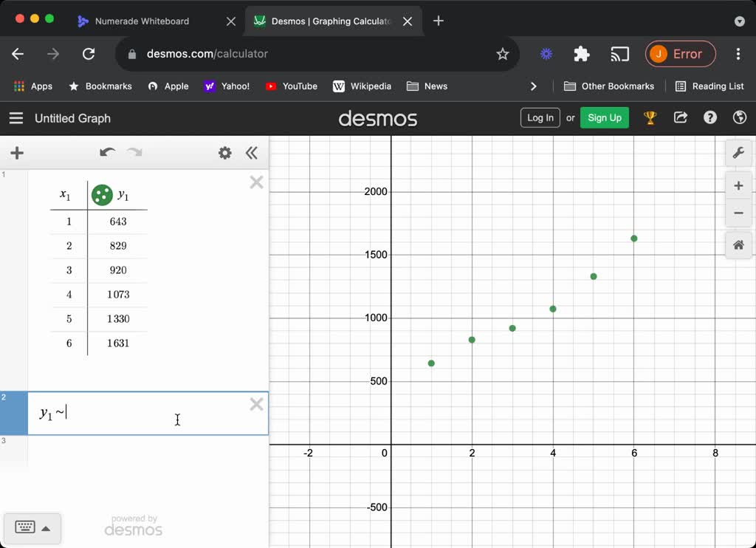Reset graph to default viewport
The height and width of the screenshot is (548, 756).
pos(738,245)
